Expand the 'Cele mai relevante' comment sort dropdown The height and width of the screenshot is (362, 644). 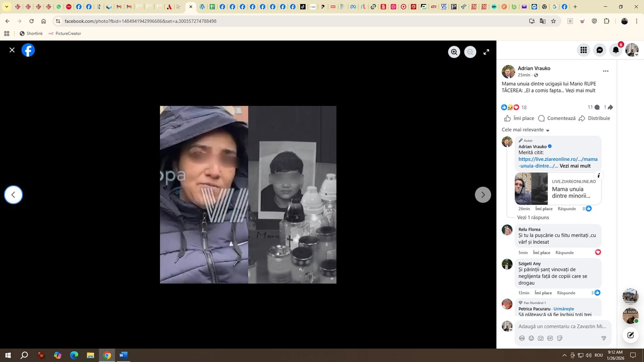525,130
